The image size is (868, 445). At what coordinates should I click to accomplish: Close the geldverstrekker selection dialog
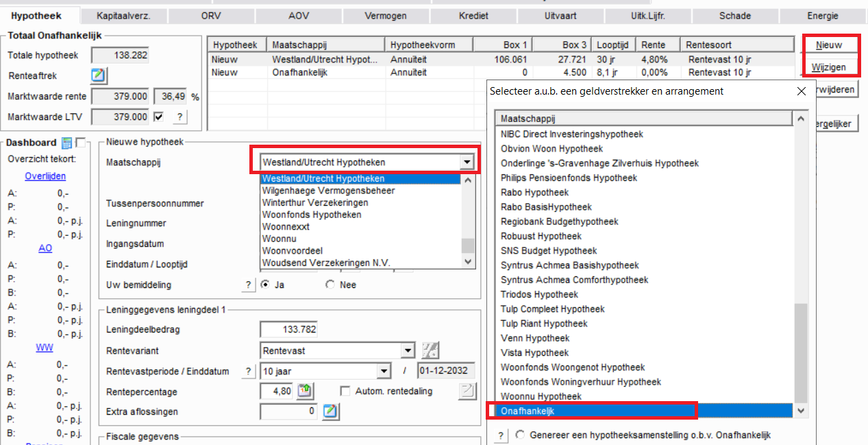coord(802,91)
